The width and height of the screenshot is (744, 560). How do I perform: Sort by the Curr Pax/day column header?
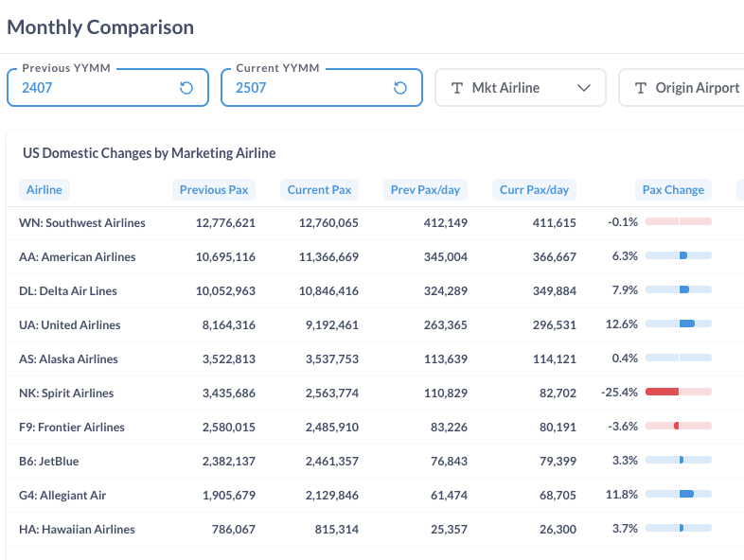coord(534,190)
